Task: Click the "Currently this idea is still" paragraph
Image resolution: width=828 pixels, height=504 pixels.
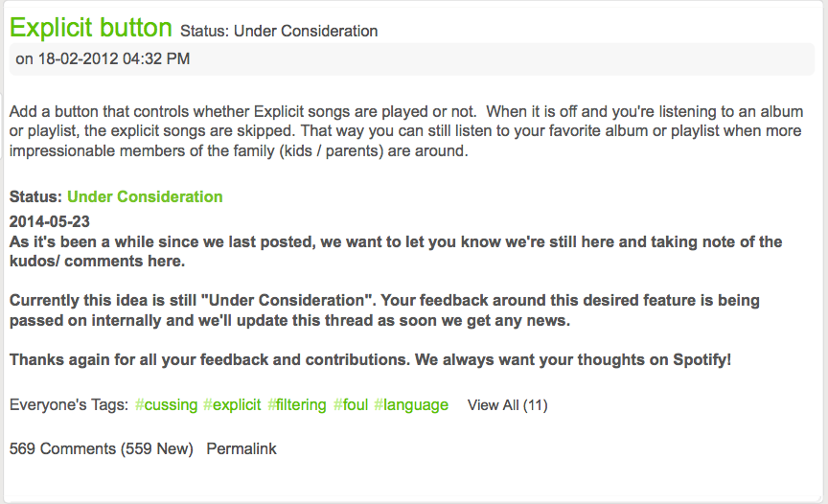Action: (383, 310)
